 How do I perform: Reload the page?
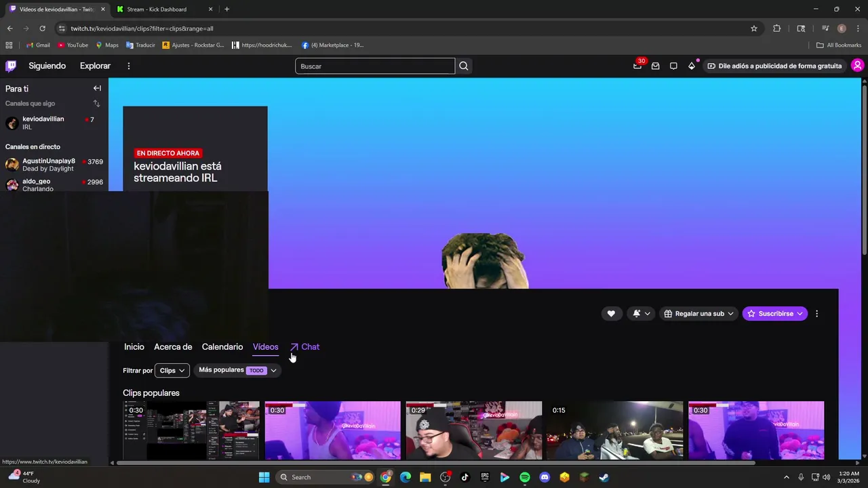coord(42,28)
